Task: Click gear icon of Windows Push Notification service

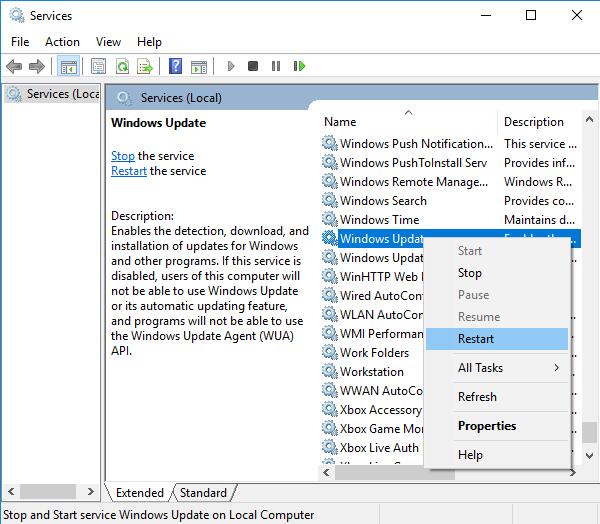Action: [x=329, y=144]
